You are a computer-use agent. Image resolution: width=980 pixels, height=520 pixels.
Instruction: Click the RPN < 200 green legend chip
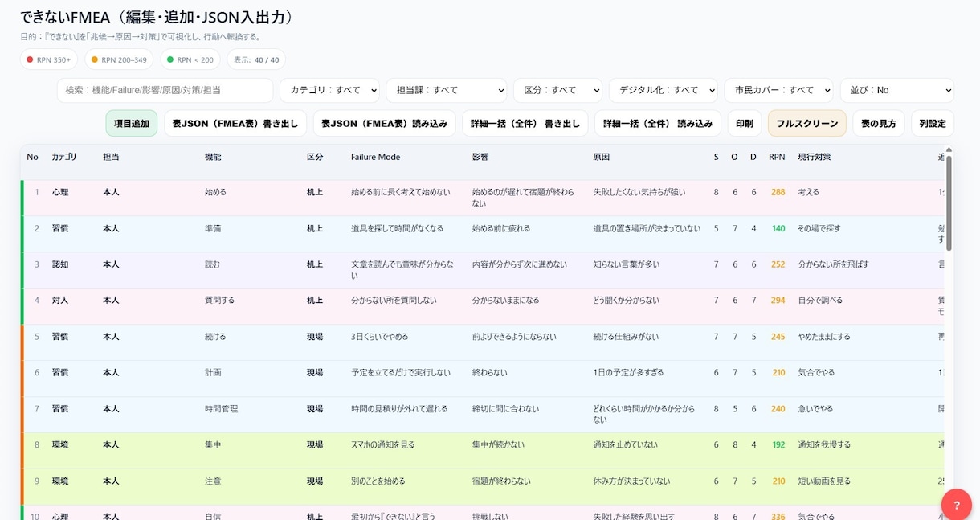(190, 59)
